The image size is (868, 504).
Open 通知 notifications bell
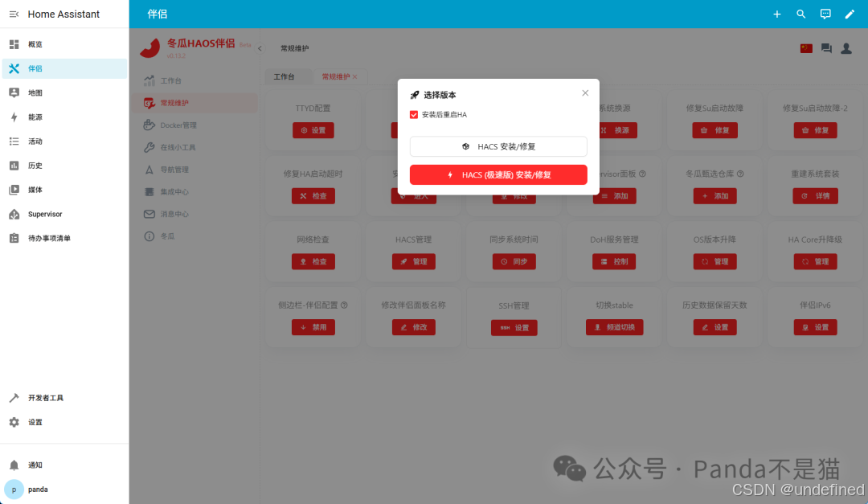pyautogui.click(x=64, y=465)
